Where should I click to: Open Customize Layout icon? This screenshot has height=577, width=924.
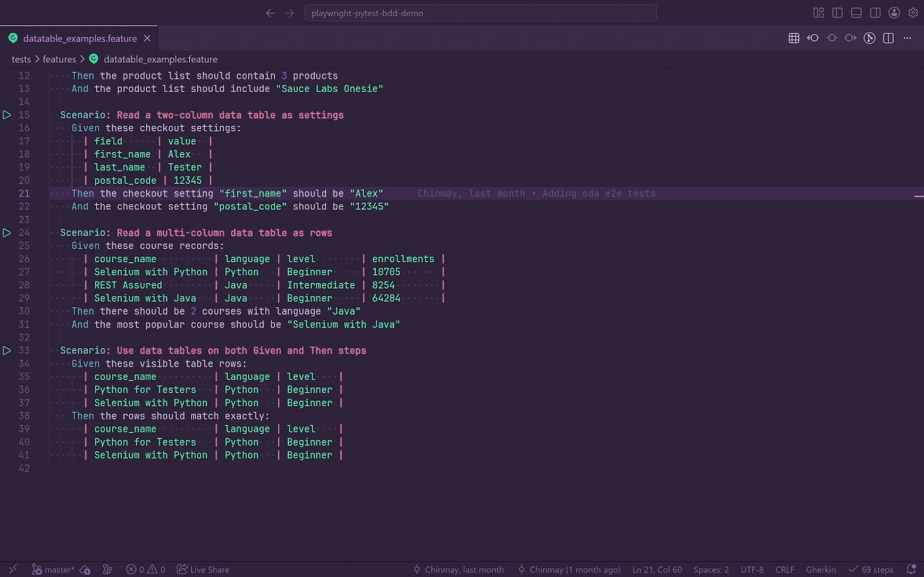818,13
